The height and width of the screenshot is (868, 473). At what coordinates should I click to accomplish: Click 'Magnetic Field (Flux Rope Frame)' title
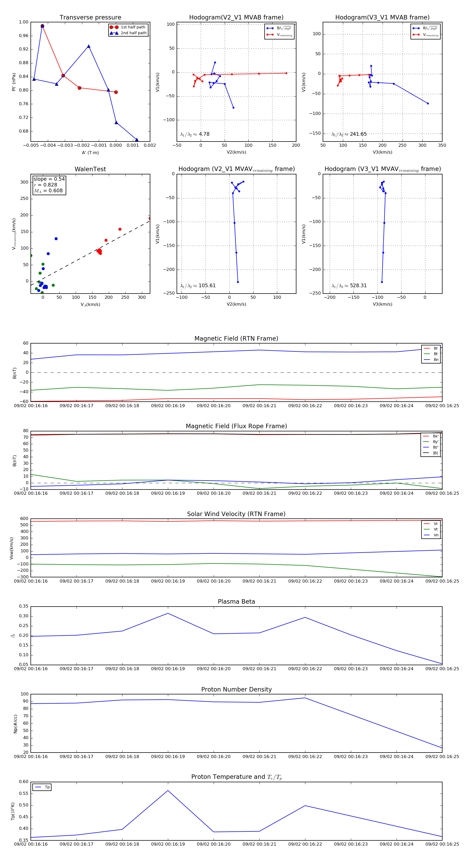(x=236, y=426)
